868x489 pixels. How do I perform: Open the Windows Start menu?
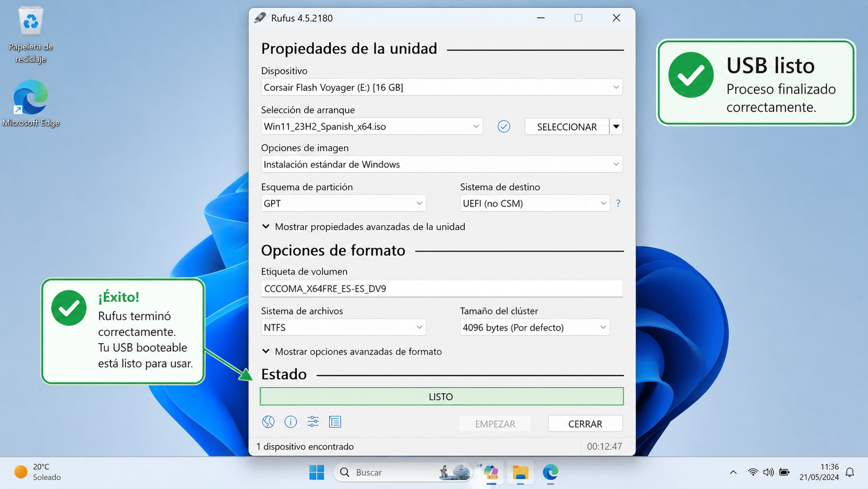click(x=317, y=472)
